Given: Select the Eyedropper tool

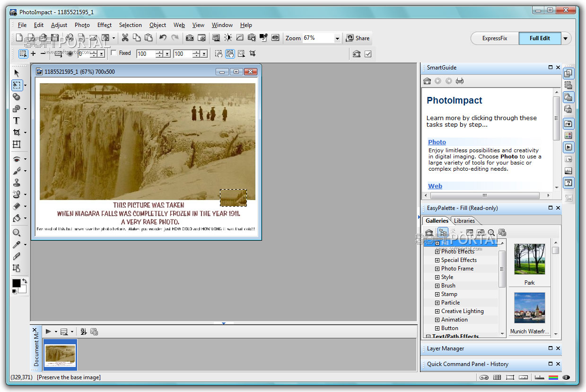Looking at the screenshot, I should click(17, 244).
